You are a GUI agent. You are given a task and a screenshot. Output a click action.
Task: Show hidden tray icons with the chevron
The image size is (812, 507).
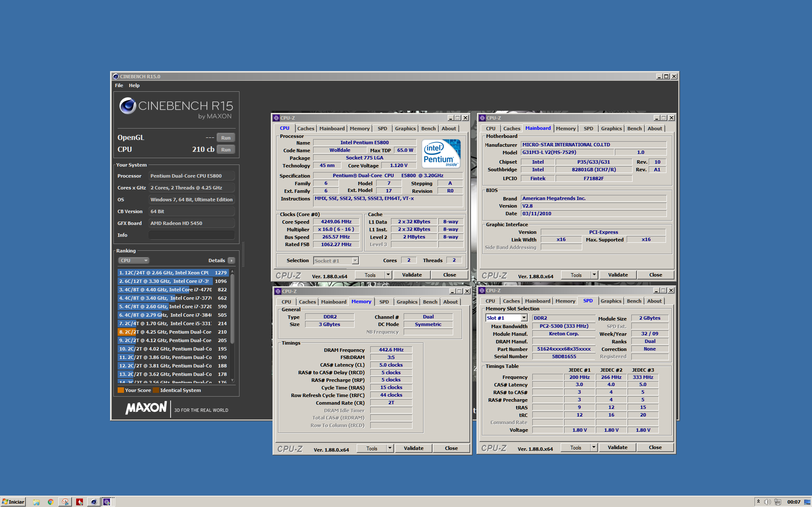[758, 502]
